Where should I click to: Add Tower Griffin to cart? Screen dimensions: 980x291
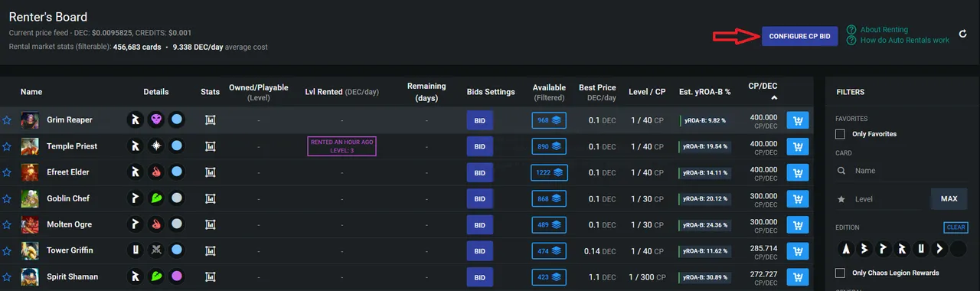pyautogui.click(x=798, y=250)
